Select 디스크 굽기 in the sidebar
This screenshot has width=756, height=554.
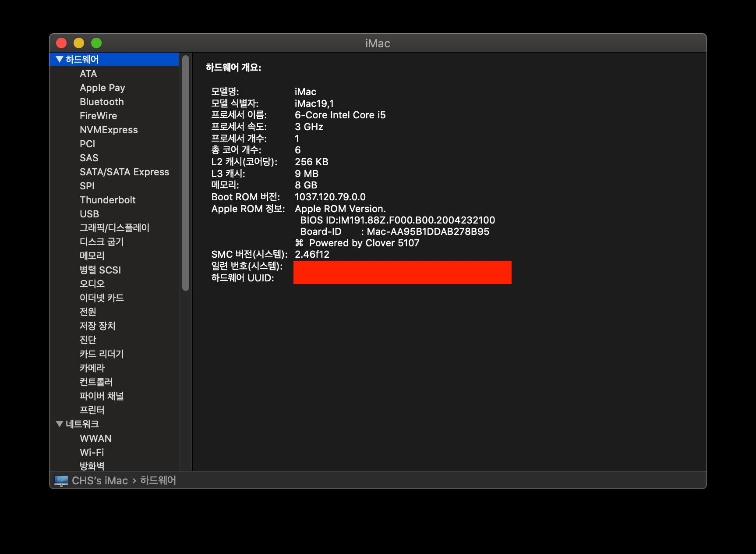tap(102, 242)
